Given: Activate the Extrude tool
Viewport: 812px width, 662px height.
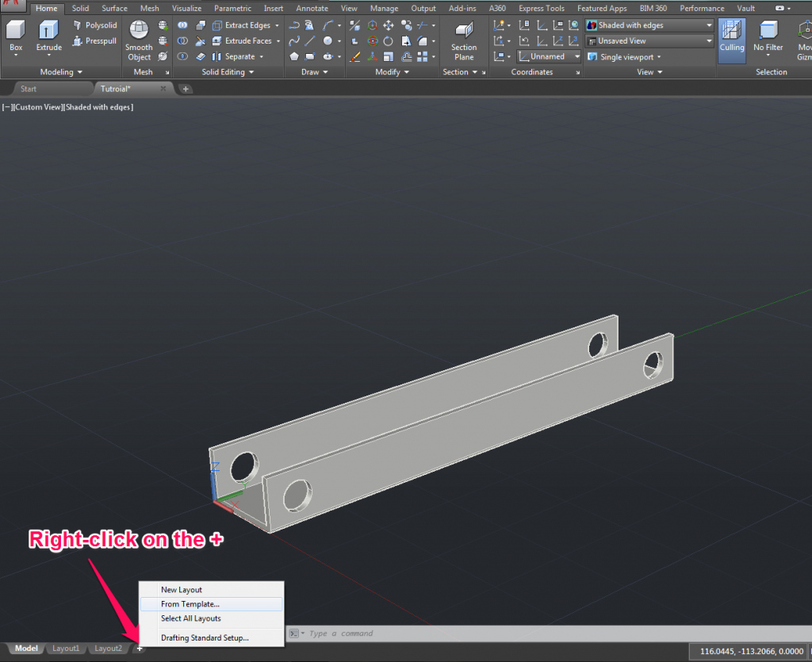Looking at the screenshot, I should [x=48, y=37].
